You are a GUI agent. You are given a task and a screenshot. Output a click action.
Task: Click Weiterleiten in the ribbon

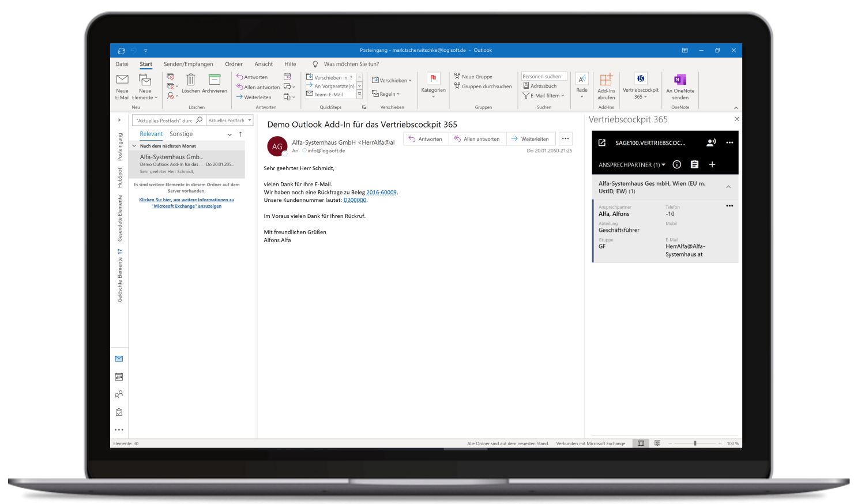(254, 97)
